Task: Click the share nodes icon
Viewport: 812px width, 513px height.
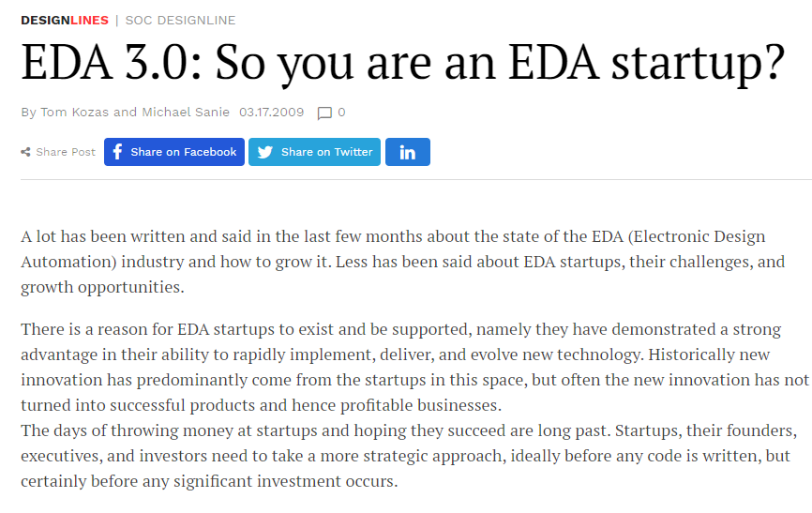Action: [x=25, y=152]
